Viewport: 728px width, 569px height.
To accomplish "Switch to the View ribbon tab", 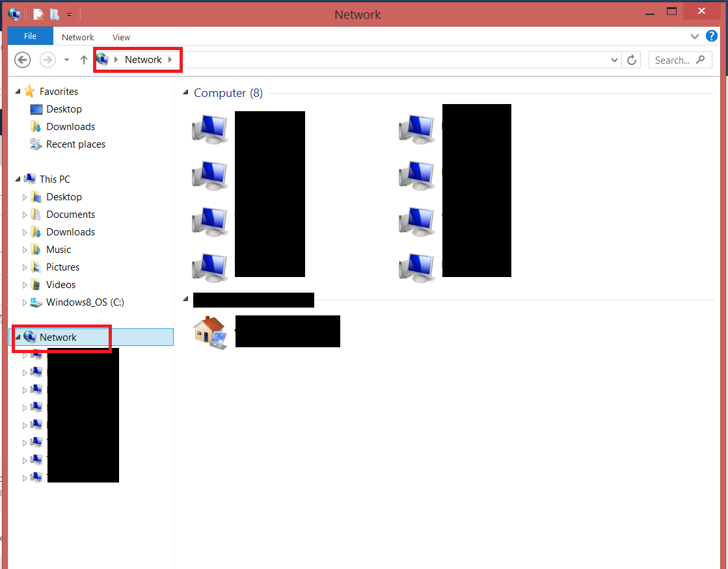I will click(x=121, y=37).
